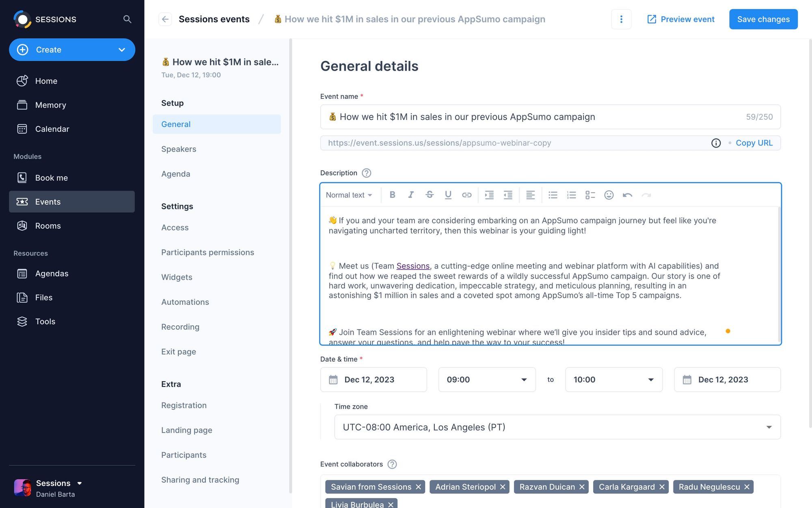Image resolution: width=812 pixels, height=508 pixels.
Task: Insert bulleted list
Action: (553, 195)
